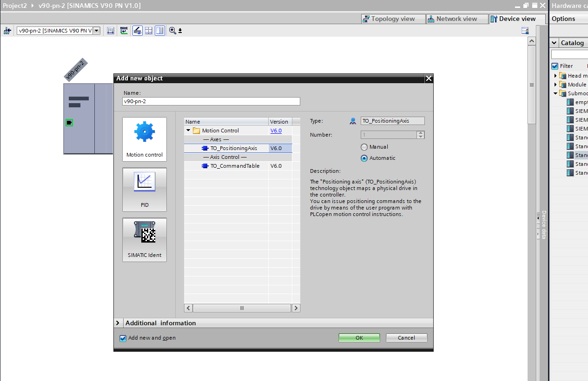Toggle the catalog Filter checkbox
This screenshot has width=588, height=381.
[555, 66]
